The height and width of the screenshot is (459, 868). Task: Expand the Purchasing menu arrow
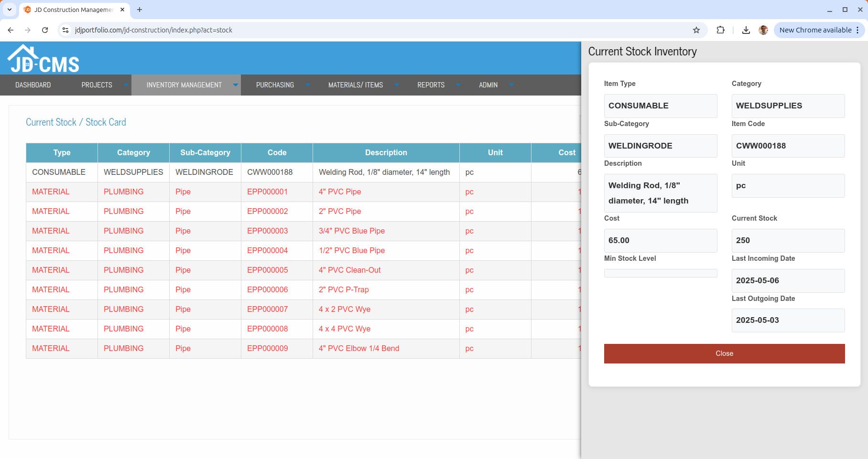[307, 85]
